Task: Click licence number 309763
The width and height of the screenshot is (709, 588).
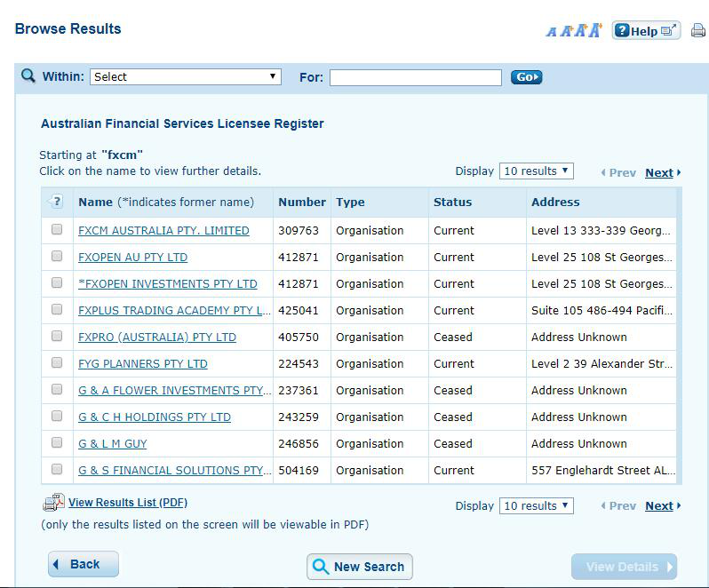Action: [299, 231]
